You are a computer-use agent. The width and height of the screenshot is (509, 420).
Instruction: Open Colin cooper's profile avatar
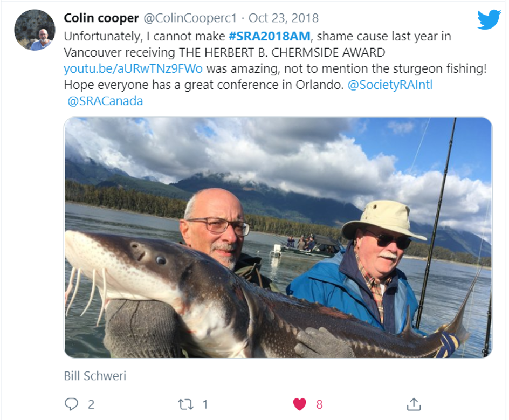click(x=35, y=30)
